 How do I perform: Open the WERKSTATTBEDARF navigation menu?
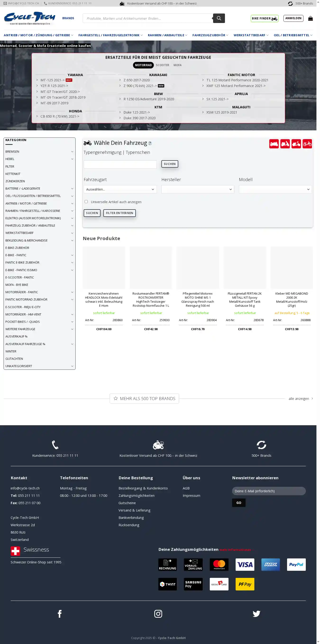click(x=251, y=35)
